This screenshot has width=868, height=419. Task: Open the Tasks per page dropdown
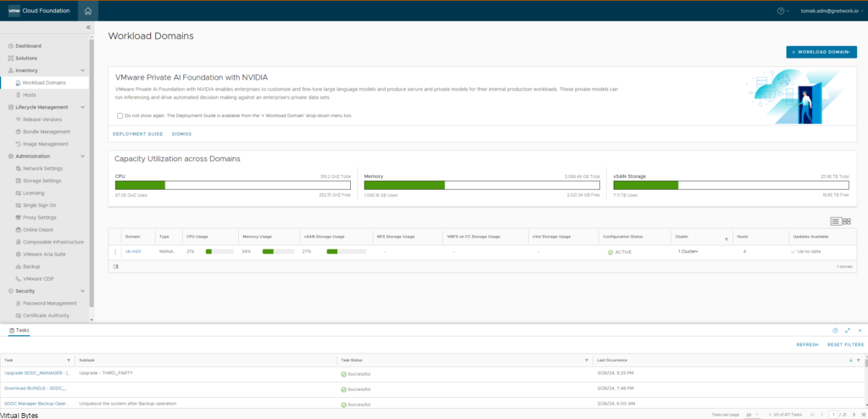(753, 414)
